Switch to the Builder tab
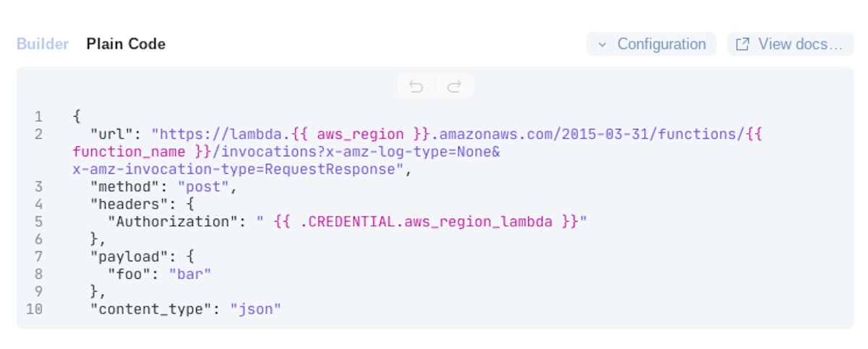The image size is (868, 349). coord(43,44)
